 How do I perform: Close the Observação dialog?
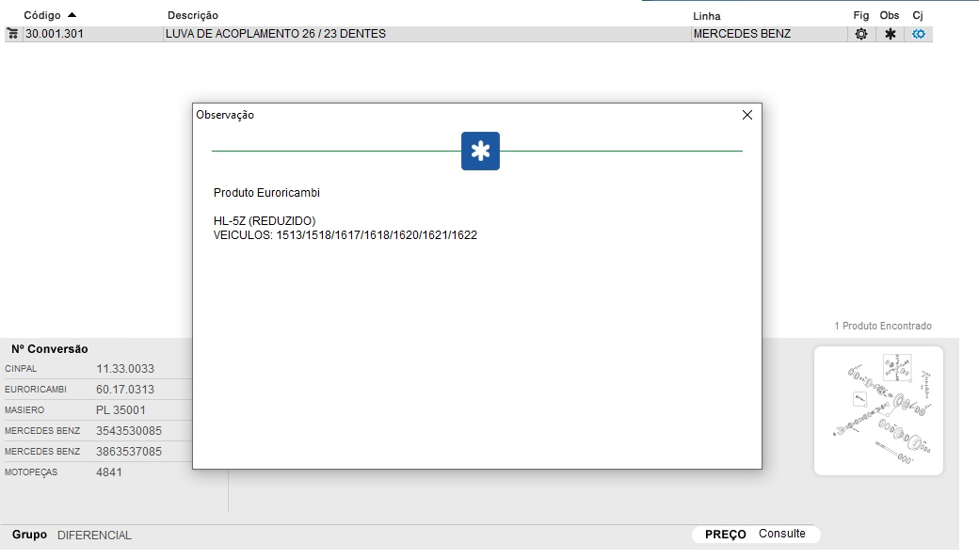tap(747, 115)
